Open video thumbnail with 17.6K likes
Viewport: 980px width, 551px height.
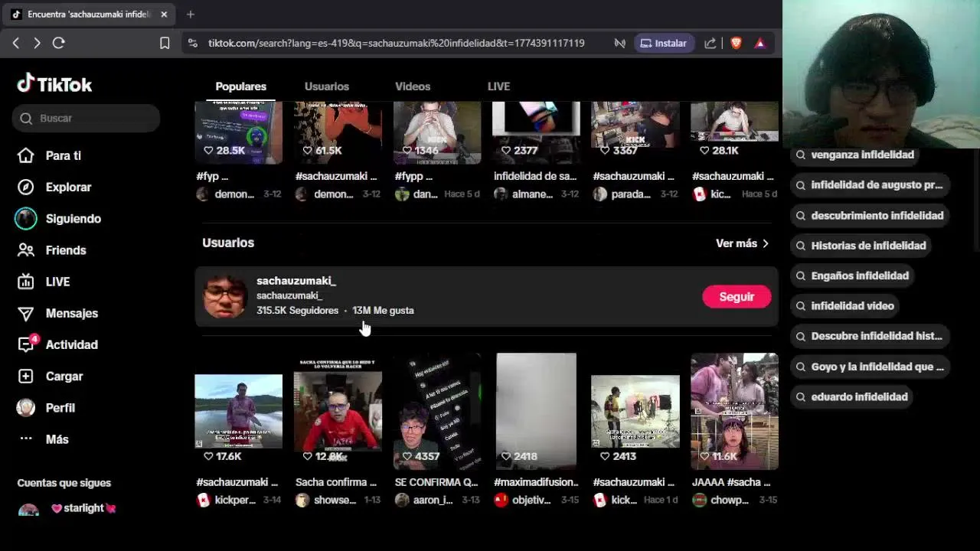238,411
